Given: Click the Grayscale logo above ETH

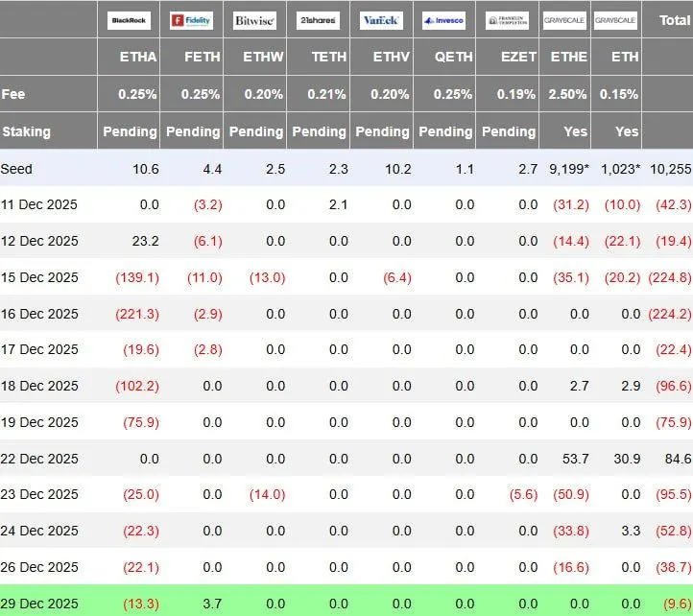Looking at the screenshot, I should [x=615, y=19].
